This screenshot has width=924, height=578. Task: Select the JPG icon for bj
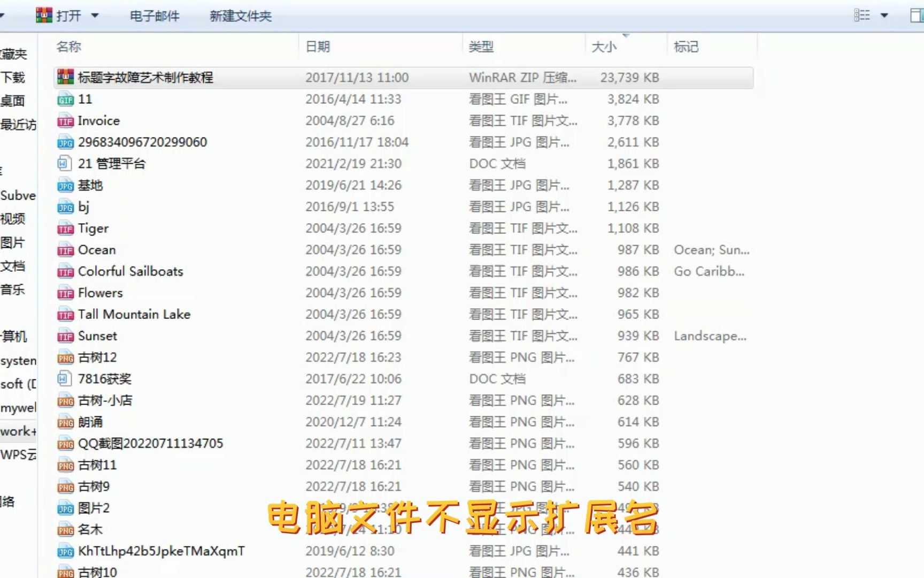pyautogui.click(x=65, y=207)
